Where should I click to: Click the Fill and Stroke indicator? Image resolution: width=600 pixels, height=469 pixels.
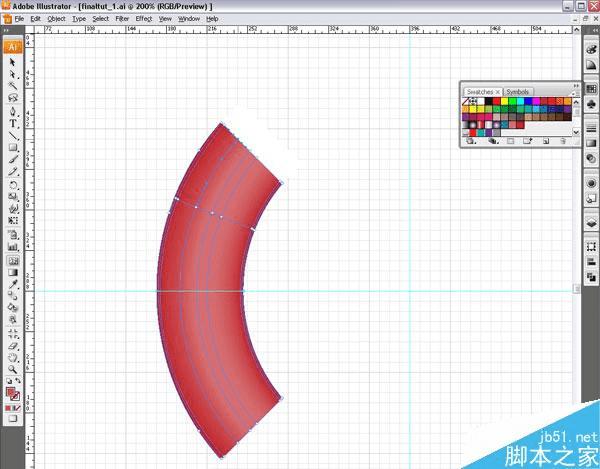coord(12,394)
